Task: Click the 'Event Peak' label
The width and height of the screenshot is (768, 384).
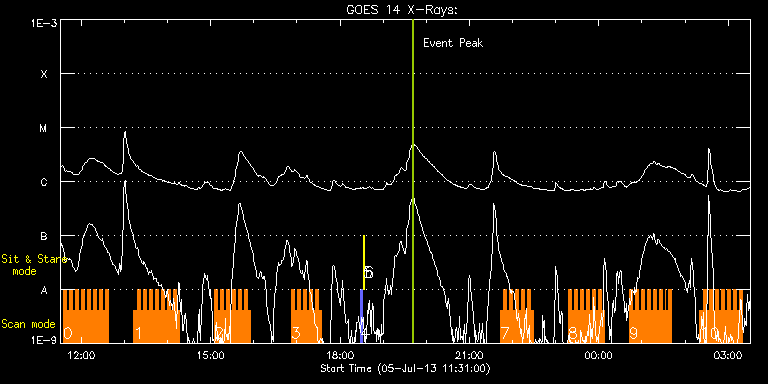Action: click(x=453, y=43)
